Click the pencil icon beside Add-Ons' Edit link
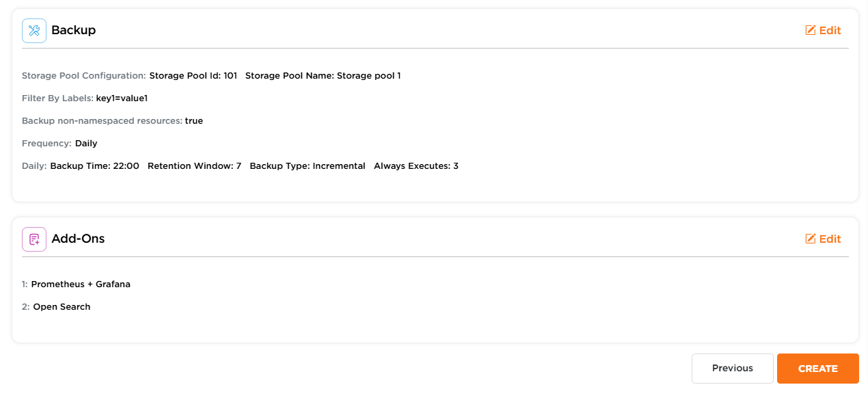This screenshot has width=868, height=400. tap(811, 239)
